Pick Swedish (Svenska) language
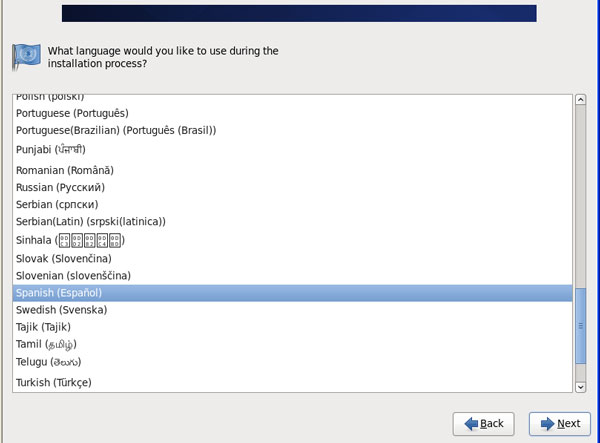Image resolution: width=600 pixels, height=443 pixels. [62, 310]
